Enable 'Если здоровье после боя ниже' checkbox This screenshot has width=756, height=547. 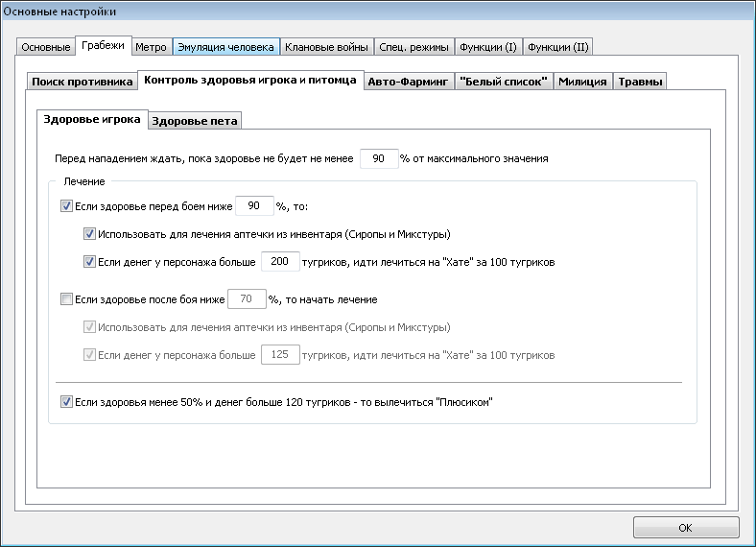(x=66, y=299)
